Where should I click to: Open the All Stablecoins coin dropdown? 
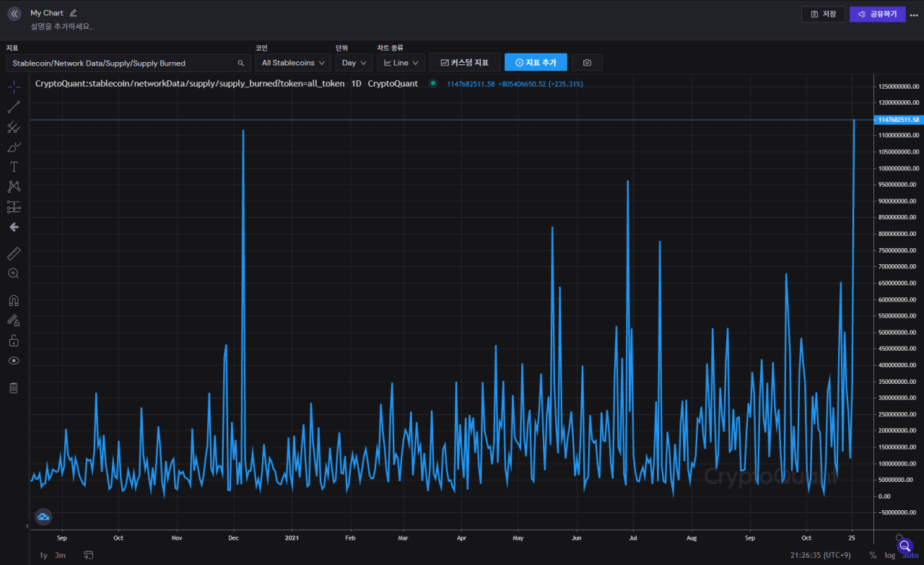(293, 63)
